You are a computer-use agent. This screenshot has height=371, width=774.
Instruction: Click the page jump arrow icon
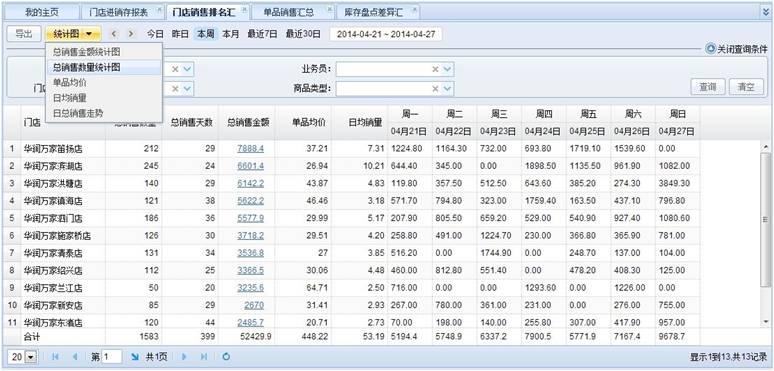[134, 357]
